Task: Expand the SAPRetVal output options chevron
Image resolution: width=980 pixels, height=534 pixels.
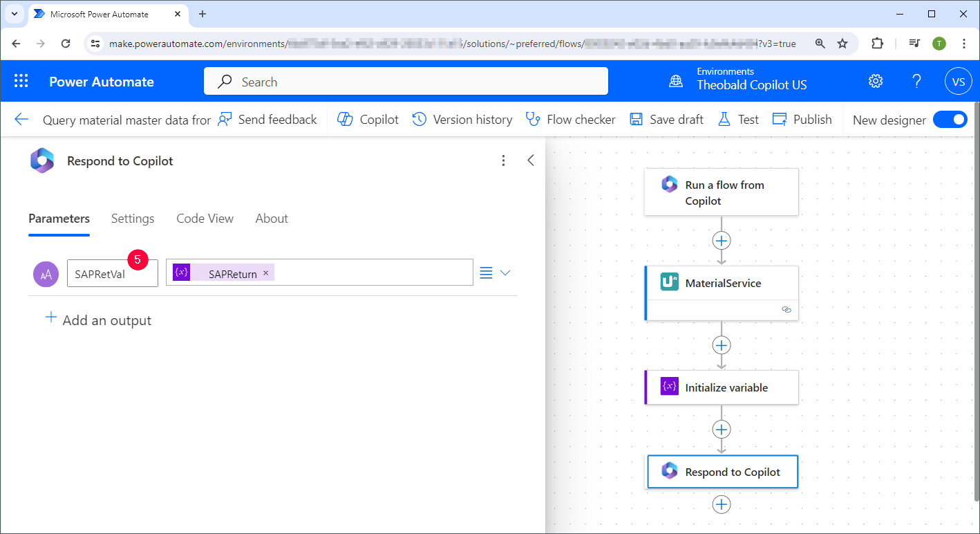Action: (505, 273)
